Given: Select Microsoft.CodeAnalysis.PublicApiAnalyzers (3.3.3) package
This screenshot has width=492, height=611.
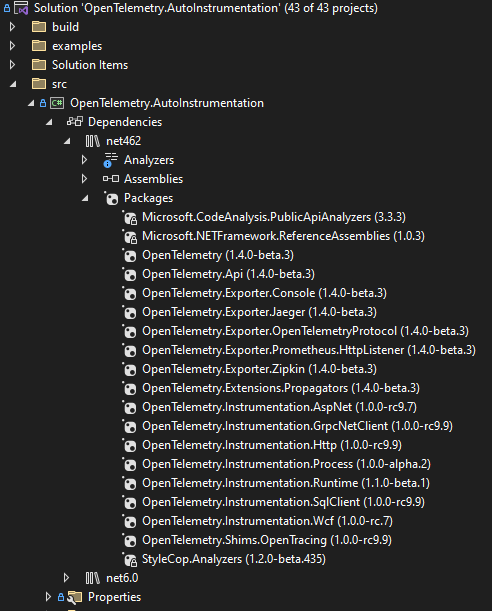Looking at the screenshot, I should (274, 217).
